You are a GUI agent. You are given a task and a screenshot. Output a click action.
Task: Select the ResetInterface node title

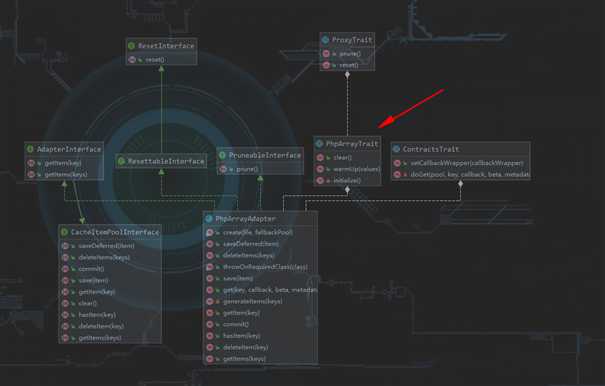[x=166, y=46]
